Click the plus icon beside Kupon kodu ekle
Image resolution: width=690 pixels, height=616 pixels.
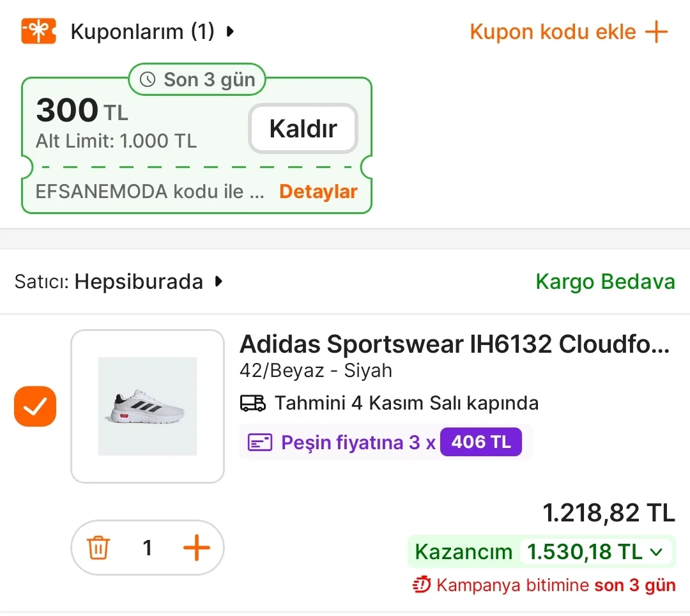click(656, 31)
